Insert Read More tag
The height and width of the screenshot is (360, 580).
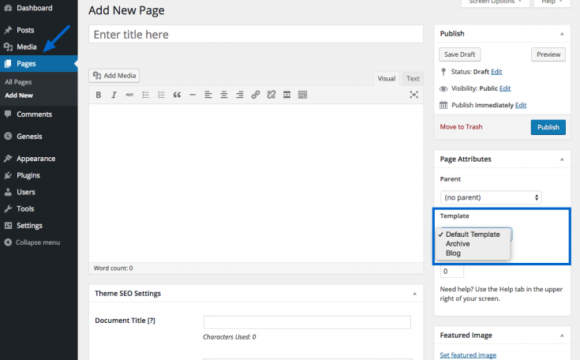tap(287, 95)
